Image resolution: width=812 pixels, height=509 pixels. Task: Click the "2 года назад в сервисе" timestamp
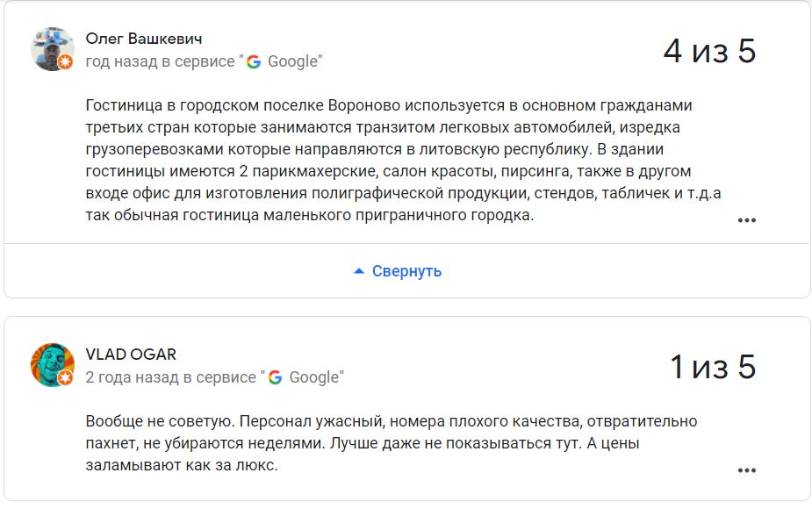pos(171,377)
